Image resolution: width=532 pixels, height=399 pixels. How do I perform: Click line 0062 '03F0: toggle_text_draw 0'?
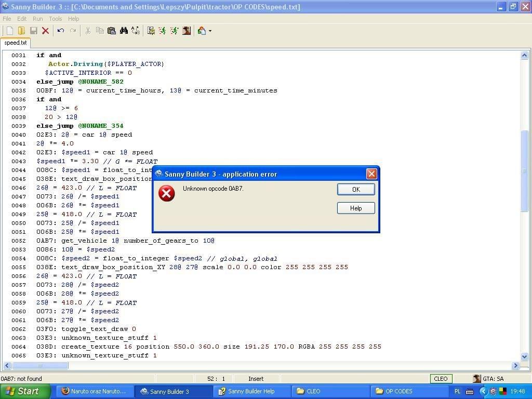click(x=86, y=329)
